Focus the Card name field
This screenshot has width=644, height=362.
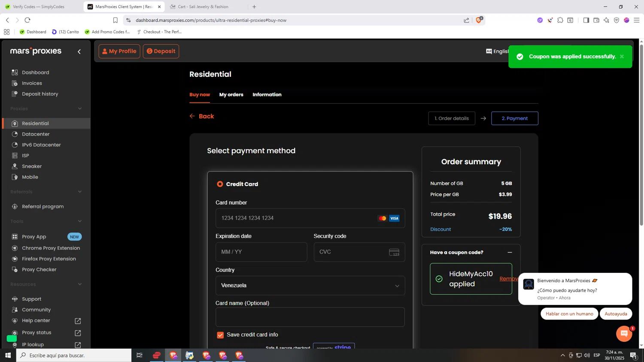tap(310, 317)
